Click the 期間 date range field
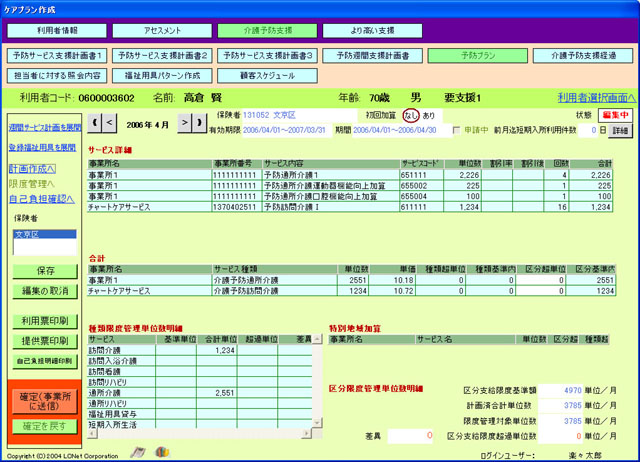Image resolution: width=640 pixels, height=462 pixels. tap(402, 130)
